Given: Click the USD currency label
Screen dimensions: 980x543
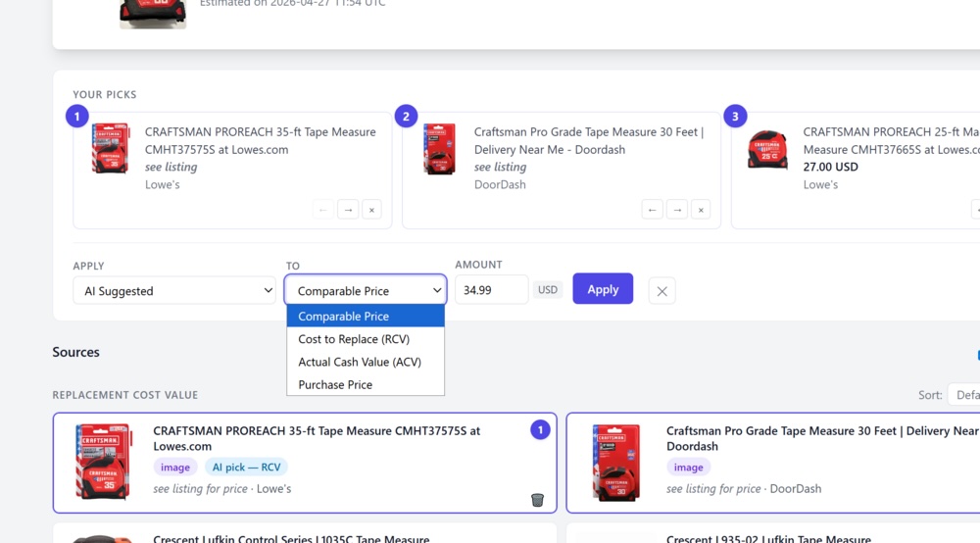Looking at the screenshot, I should tap(548, 290).
